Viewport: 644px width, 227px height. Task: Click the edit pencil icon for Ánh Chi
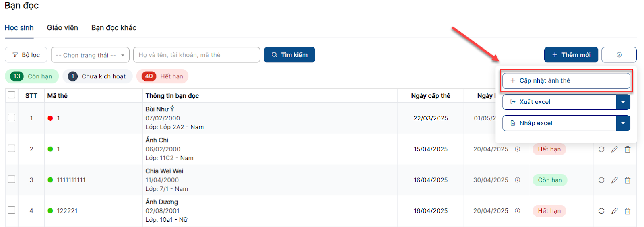click(x=614, y=149)
